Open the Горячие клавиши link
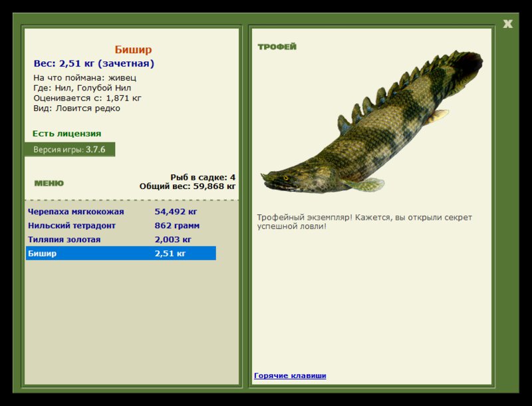Screen dimensions: 532x406 (290, 375)
